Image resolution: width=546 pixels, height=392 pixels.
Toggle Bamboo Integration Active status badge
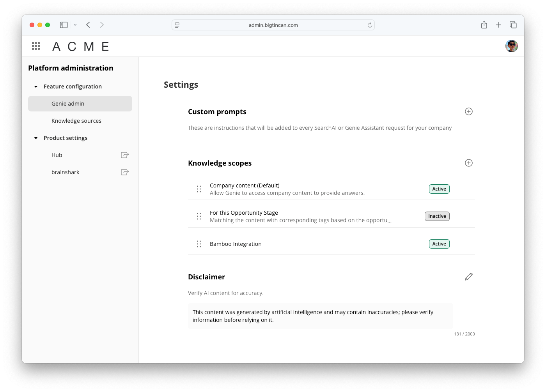[x=439, y=244]
